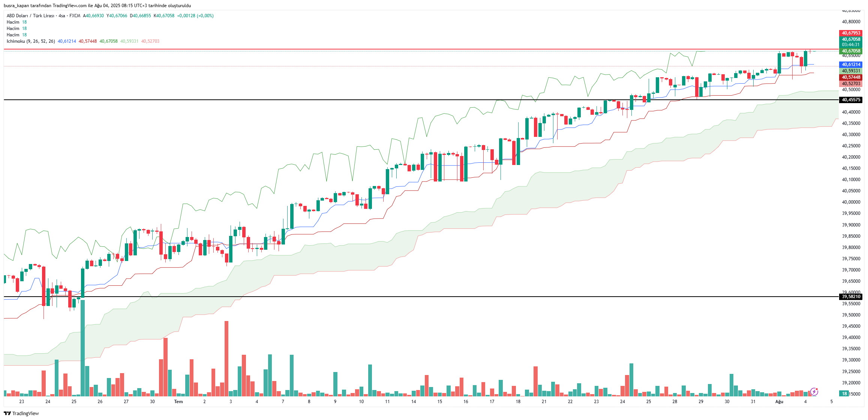Click the green volume label 18 on axis
This screenshot has height=420, width=868.
coord(844,394)
